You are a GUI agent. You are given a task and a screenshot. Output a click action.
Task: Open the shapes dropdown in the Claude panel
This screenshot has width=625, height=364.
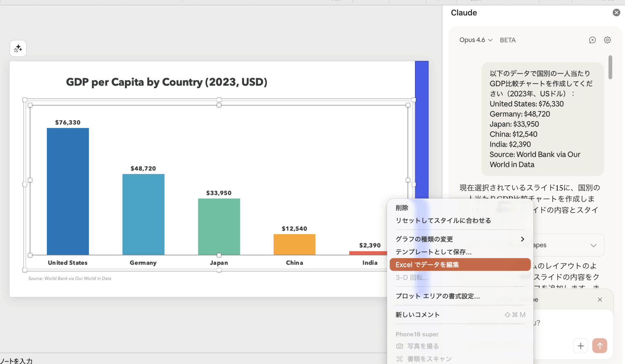(x=593, y=245)
